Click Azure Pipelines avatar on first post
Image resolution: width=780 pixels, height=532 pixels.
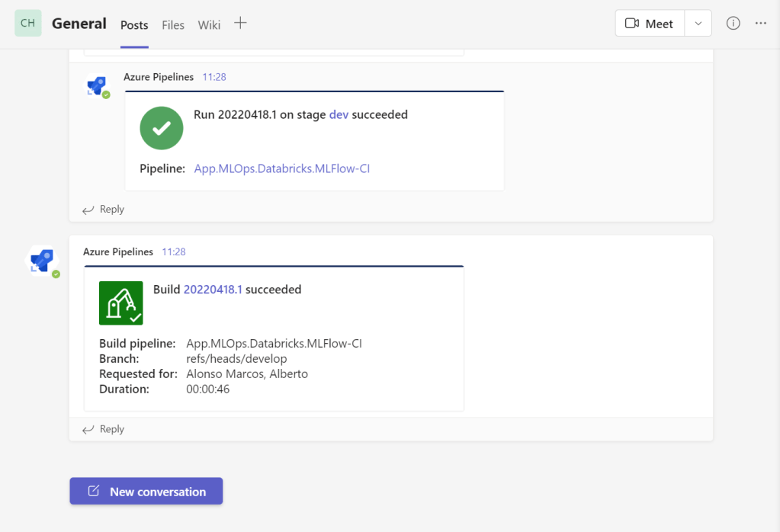tap(97, 85)
